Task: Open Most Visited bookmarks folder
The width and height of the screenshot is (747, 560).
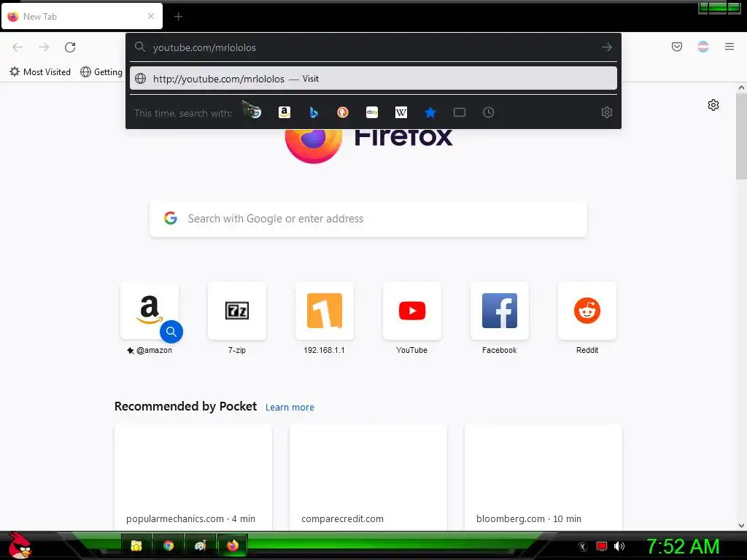Action: click(x=40, y=72)
